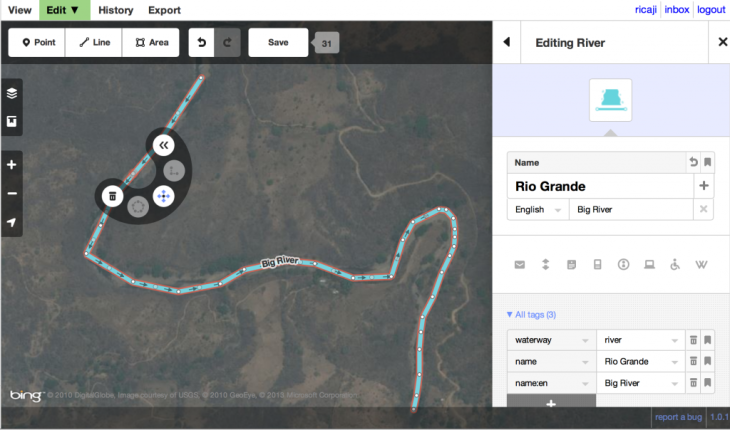The width and height of the screenshot is (730, 430).
Task: Open the ricaji user profile link
Action: point(645,10)
